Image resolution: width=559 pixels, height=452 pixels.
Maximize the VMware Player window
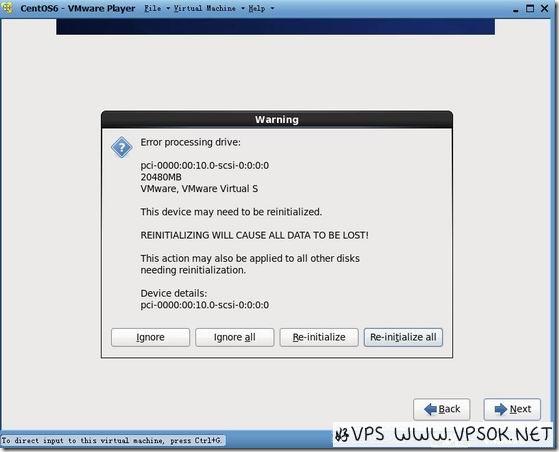530,8
